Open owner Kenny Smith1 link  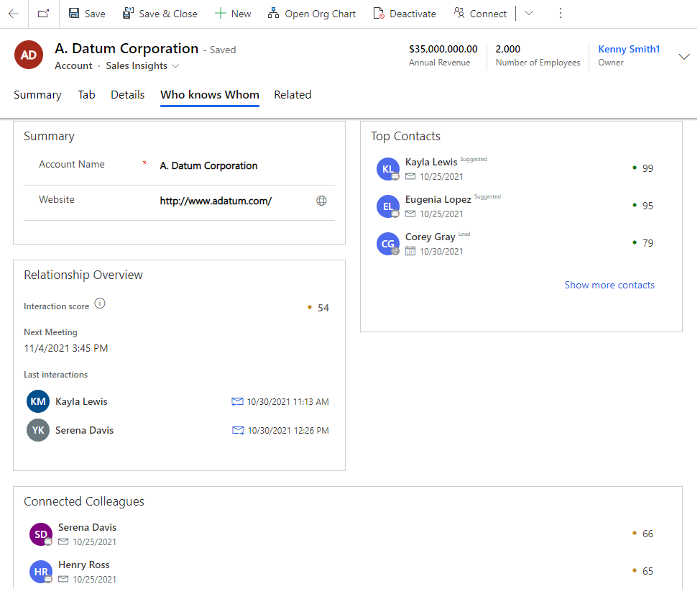(x=629, y=49)
